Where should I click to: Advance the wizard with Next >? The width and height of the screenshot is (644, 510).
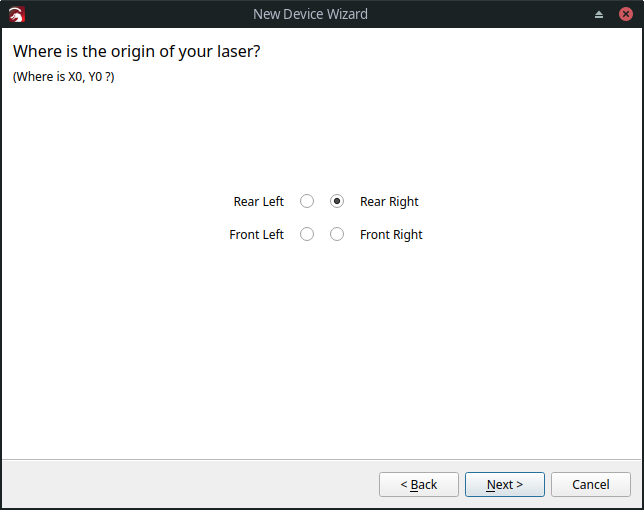505,485
